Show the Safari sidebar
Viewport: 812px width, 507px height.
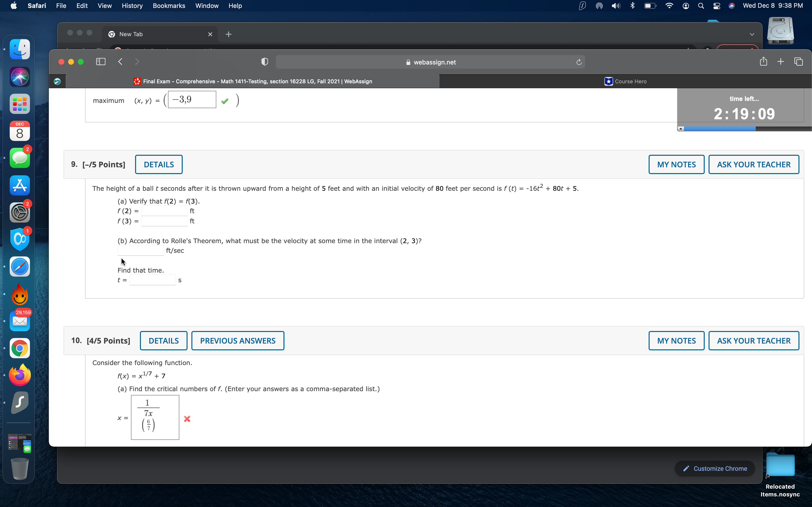pyautogui.click(x=100, y=61)
